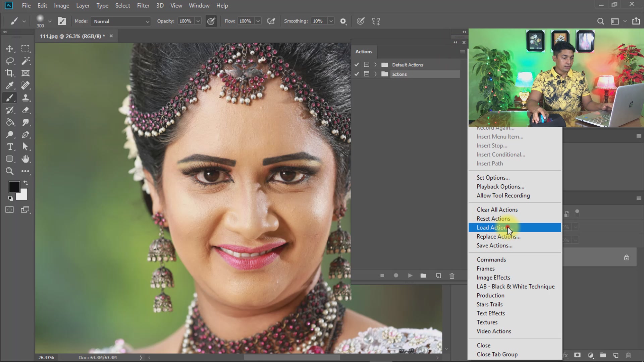Click the create new action icon
644x362 pixels.
click(438, 276)
